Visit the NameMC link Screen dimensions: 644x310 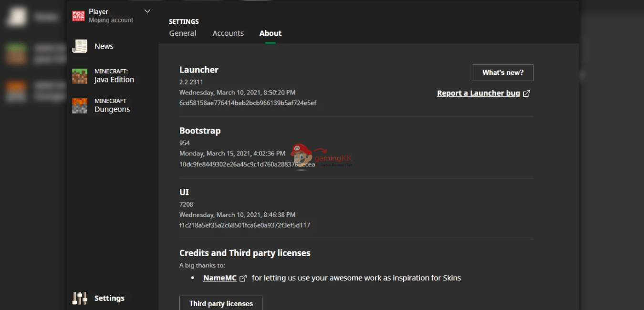220,278
